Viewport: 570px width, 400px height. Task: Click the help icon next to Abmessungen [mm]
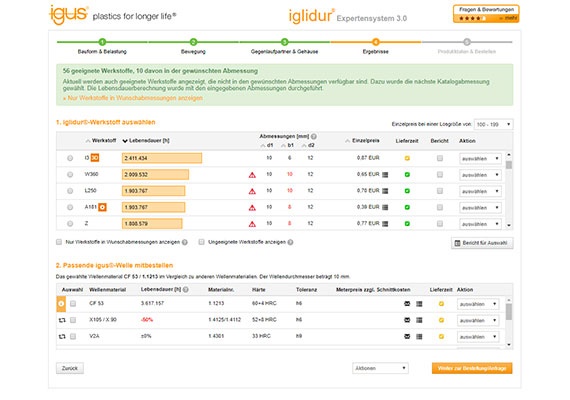click(x=314, y=136)
